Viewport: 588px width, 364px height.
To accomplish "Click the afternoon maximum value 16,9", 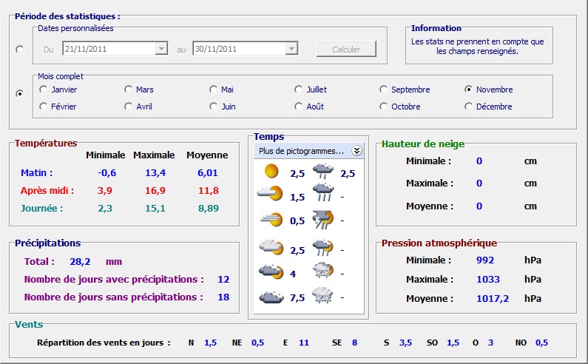I will (155, 191).
